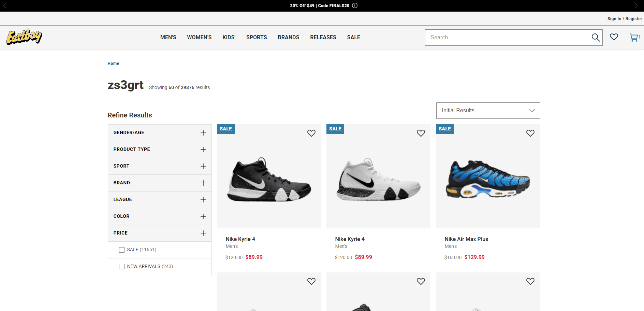644x311 pixels.
Task: Go to next promo banner arrow
Action: point(636,5)
